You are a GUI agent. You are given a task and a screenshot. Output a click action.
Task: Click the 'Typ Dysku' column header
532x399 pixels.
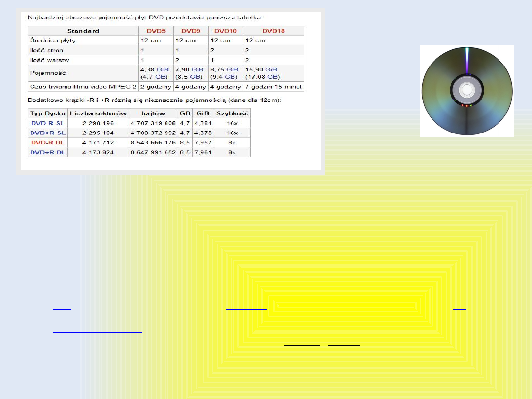[x=47, y=113]
